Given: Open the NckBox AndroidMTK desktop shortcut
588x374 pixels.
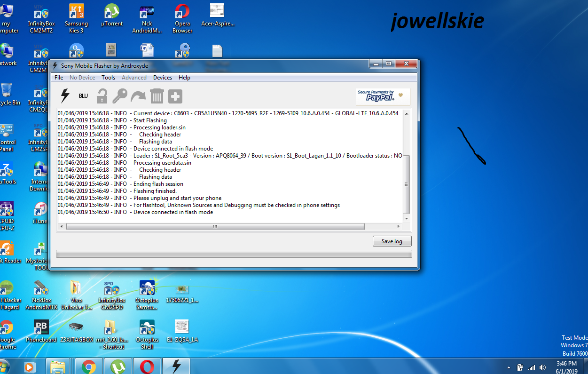Looking at the screenshot, I should pos(41,295).
